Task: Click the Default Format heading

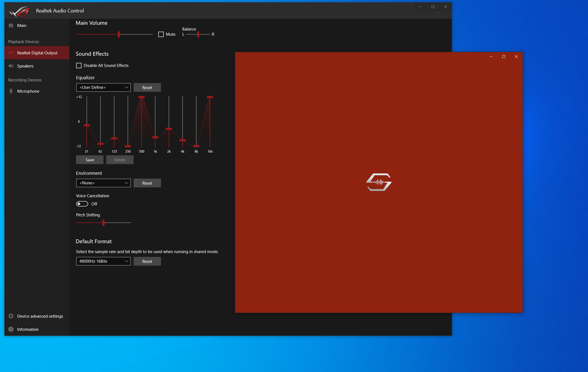Action: click(94, 241)
